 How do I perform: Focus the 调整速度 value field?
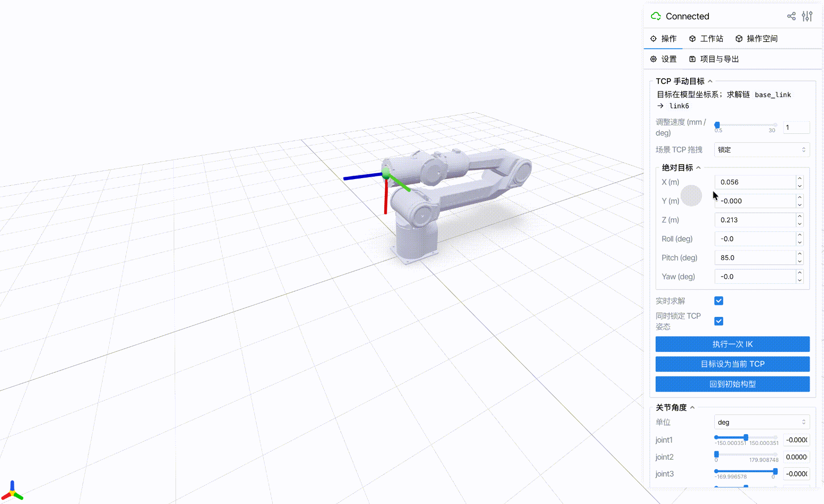point(796,128)
